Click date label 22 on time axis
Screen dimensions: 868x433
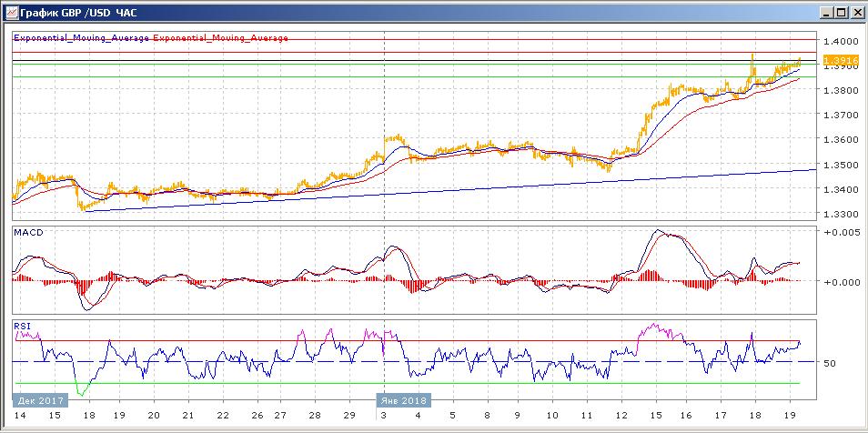[x=222, y=416]
